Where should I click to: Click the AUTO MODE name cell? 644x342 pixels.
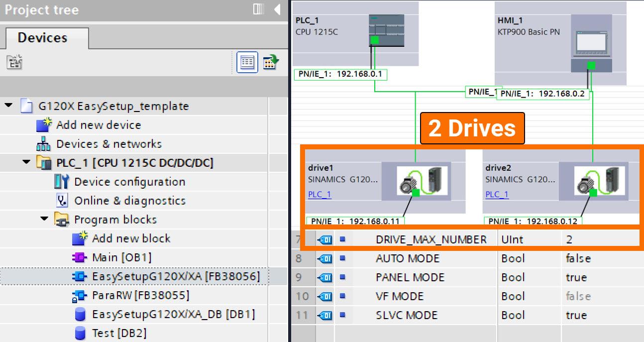coord(408,258)
